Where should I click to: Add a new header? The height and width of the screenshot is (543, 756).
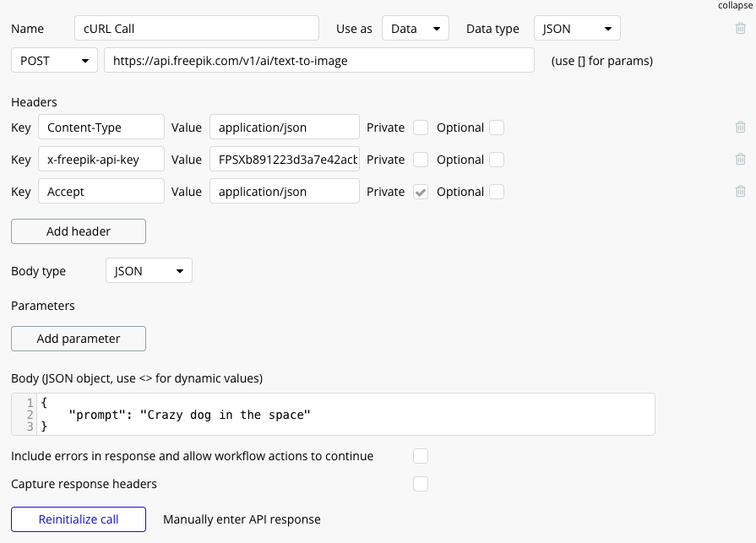(78, 231)
